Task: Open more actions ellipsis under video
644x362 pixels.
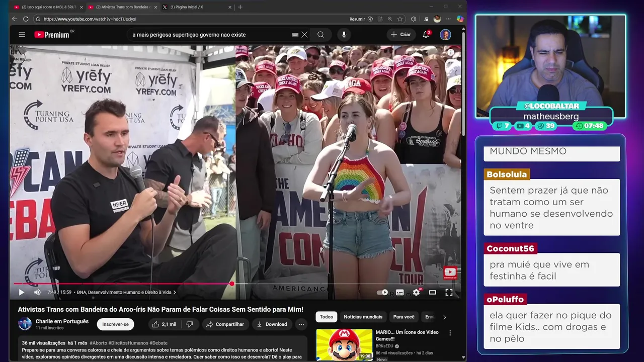Action: pyautogui.click(x=301, y=324)
